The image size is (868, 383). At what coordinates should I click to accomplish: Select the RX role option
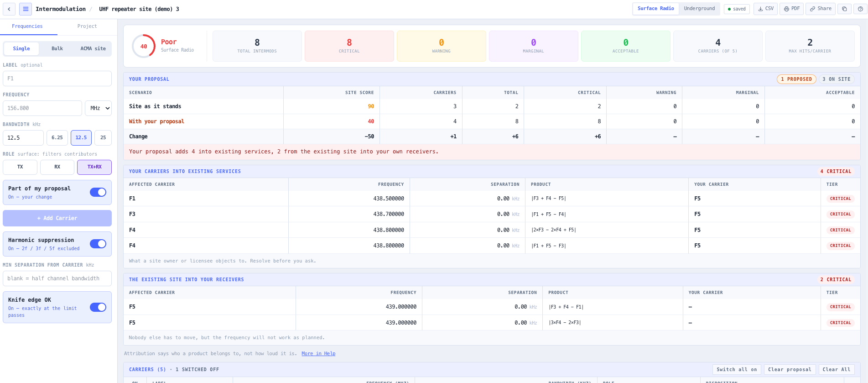tap(57, 167)
